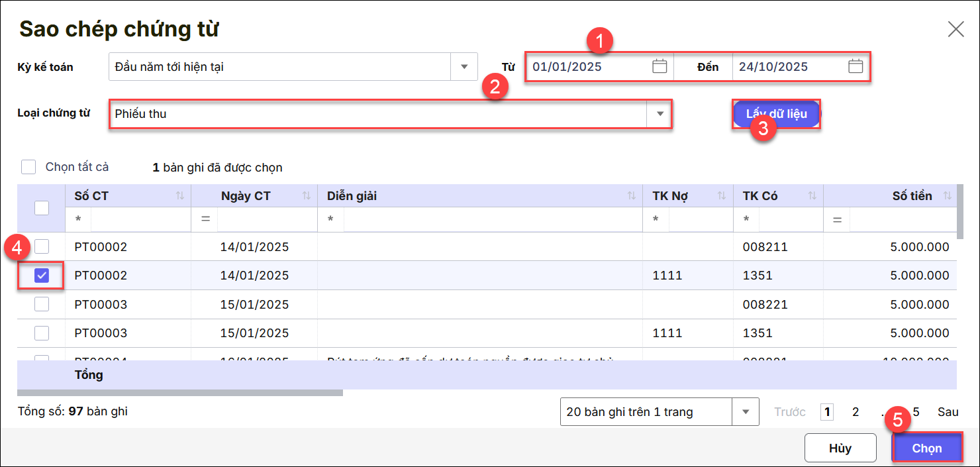Expand the Kỳ kế toán dropdown
Screen dimensions: 980x467
click(464, 66)
